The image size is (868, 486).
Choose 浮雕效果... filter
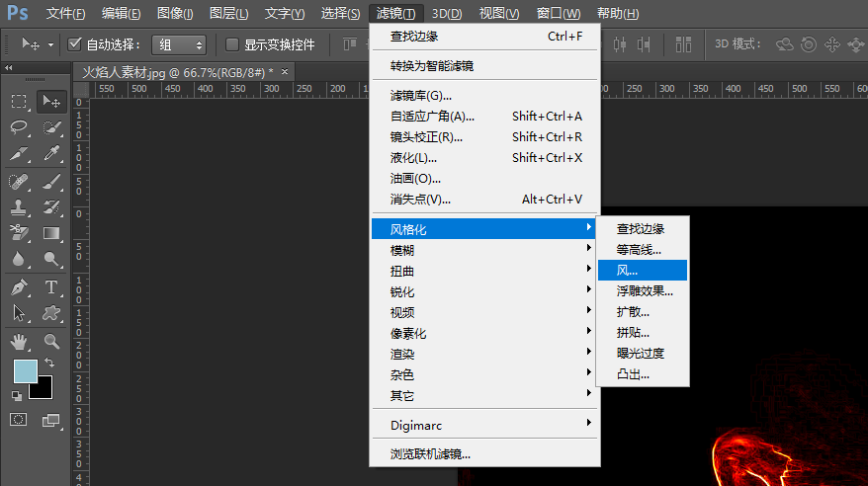click(643, 290)
